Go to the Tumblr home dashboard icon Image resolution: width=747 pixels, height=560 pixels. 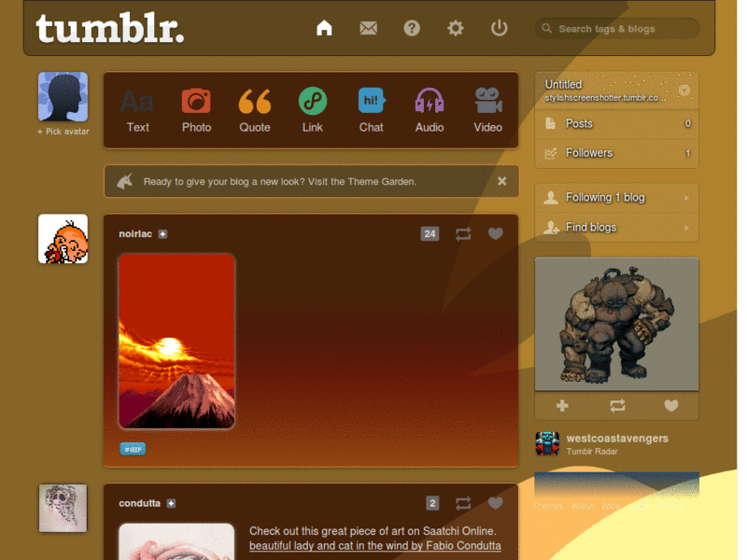324,28
